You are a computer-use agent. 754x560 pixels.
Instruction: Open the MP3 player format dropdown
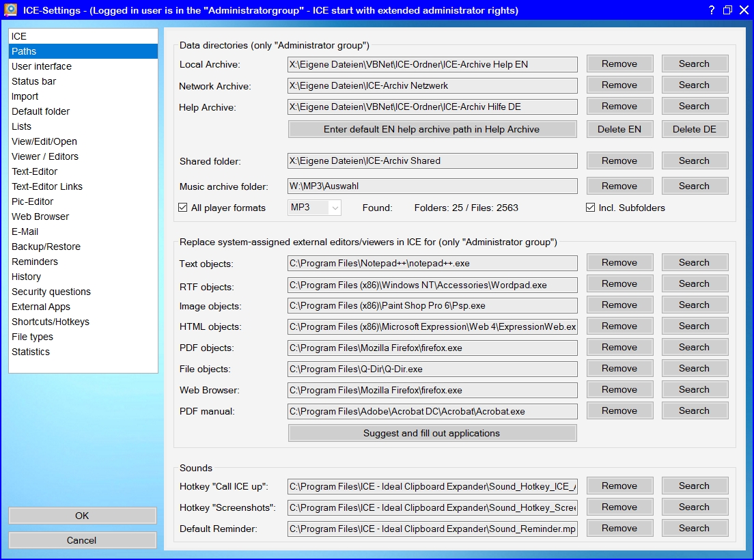click(x=334, y=208)
